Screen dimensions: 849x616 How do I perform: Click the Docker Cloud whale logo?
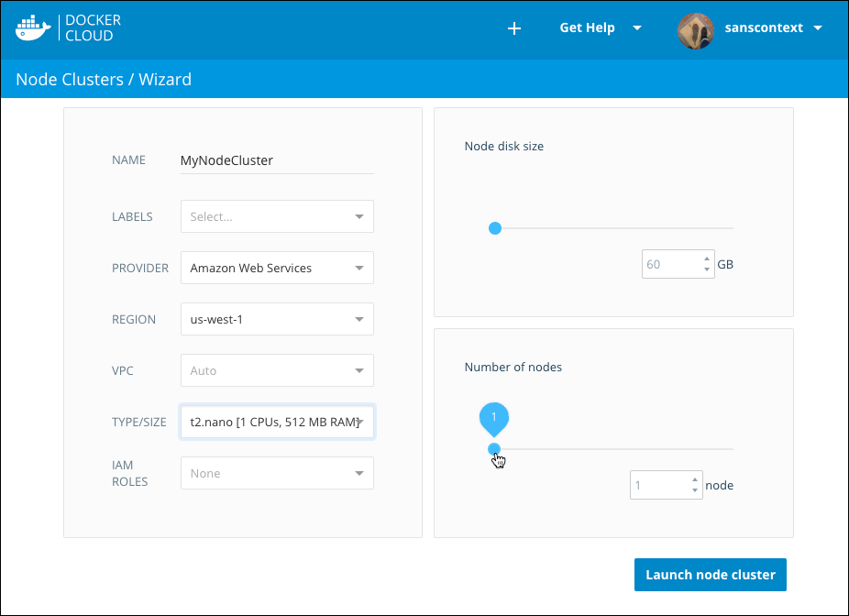coord(34,28)
